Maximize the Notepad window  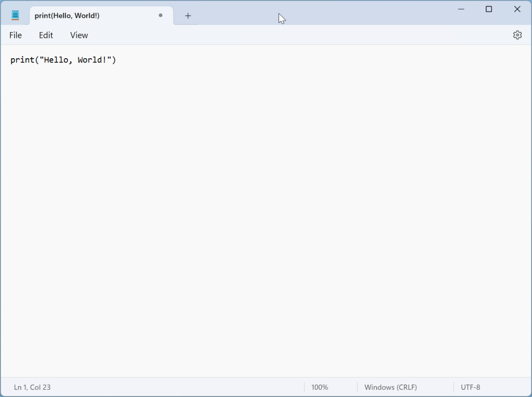click(488, 9)
